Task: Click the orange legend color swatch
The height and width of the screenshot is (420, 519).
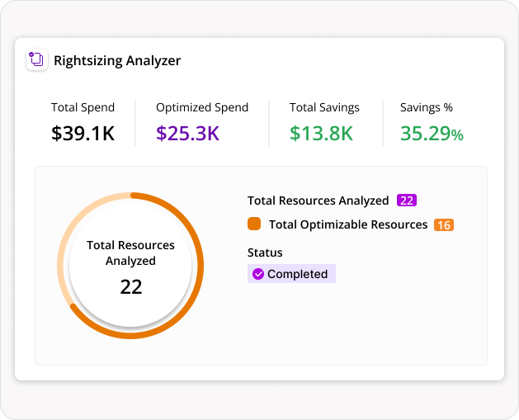Action: 254,224
